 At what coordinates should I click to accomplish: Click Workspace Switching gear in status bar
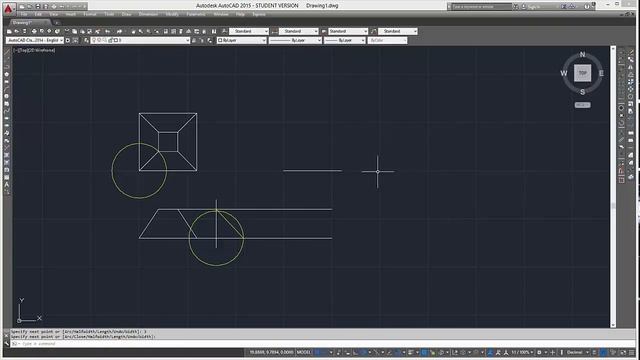[x=540, y=352]
